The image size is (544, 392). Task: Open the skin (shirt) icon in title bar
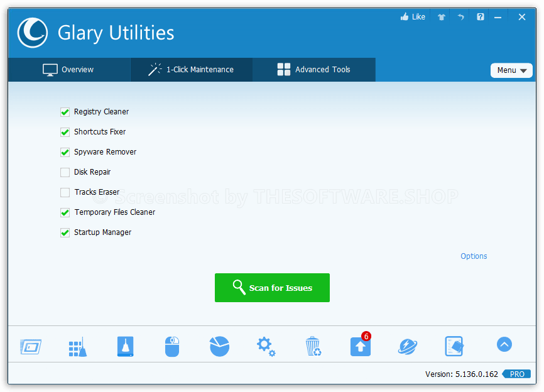click(442, 17)
